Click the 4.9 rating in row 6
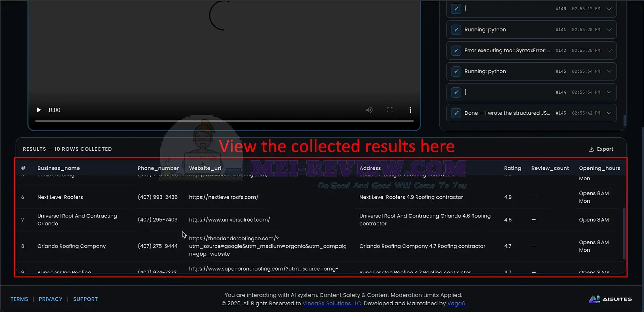This screenshot has height=312, width=644. 508,197
